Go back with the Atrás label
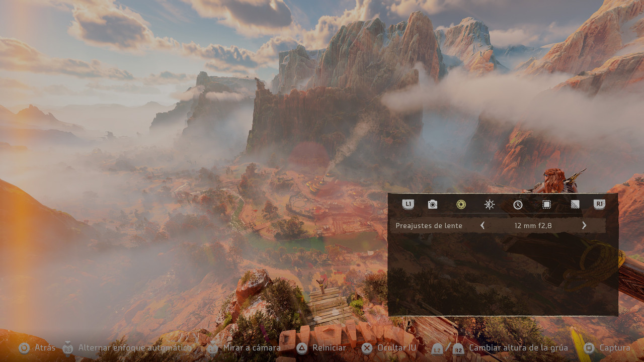 click(x=45, y=347)
